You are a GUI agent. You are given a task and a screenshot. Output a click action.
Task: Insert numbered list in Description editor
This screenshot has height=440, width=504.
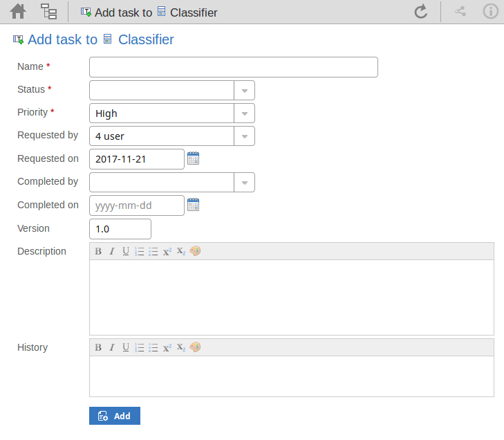pos(140,251)
